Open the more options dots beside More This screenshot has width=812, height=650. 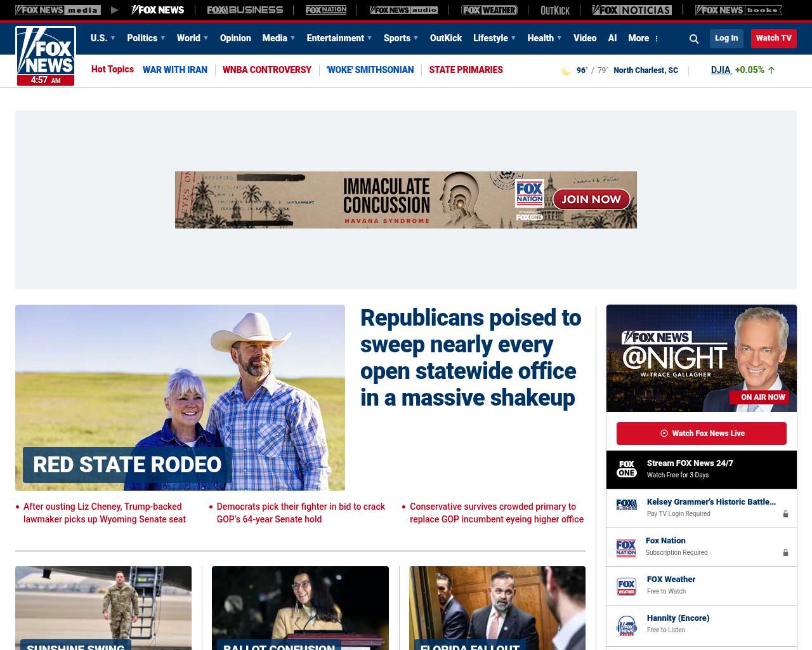pyautogui.click(x=657, y=39)
